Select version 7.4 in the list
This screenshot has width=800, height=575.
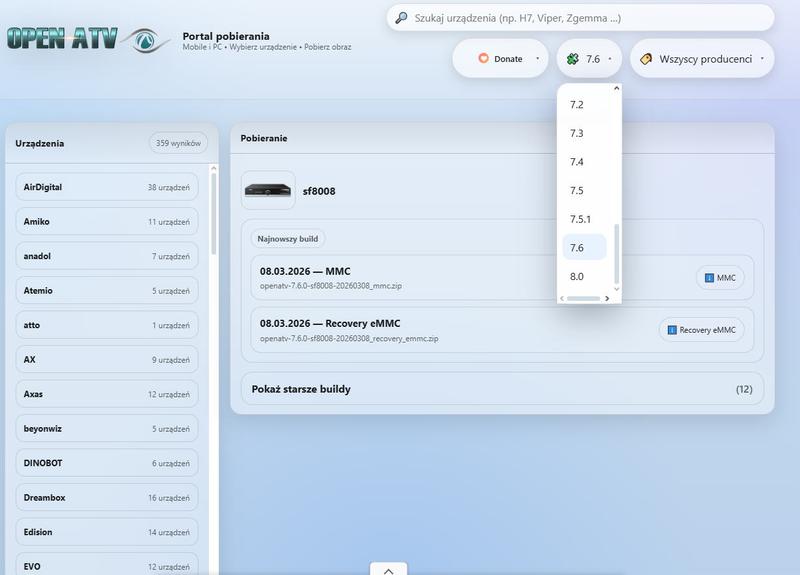point(584,162)
